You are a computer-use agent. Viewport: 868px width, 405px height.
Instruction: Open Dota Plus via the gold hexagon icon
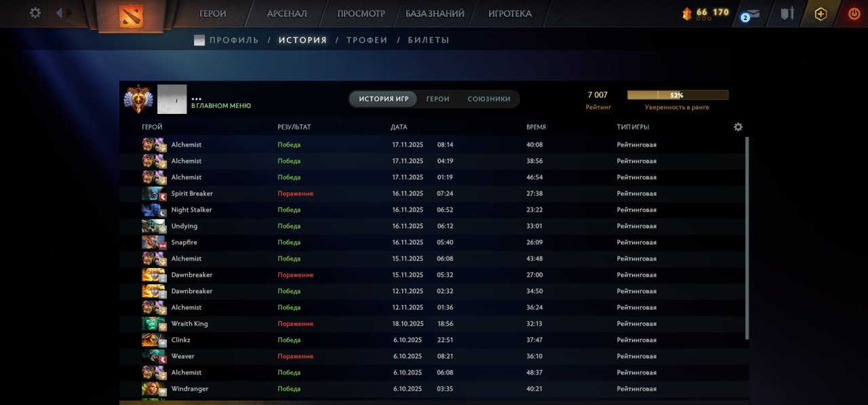click(x=820, y=13)
